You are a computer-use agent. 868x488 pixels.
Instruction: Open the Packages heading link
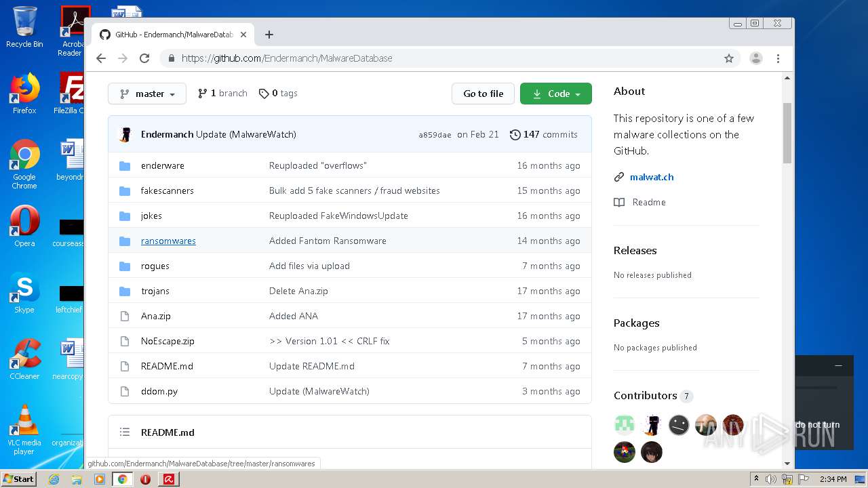coord(636,323)
